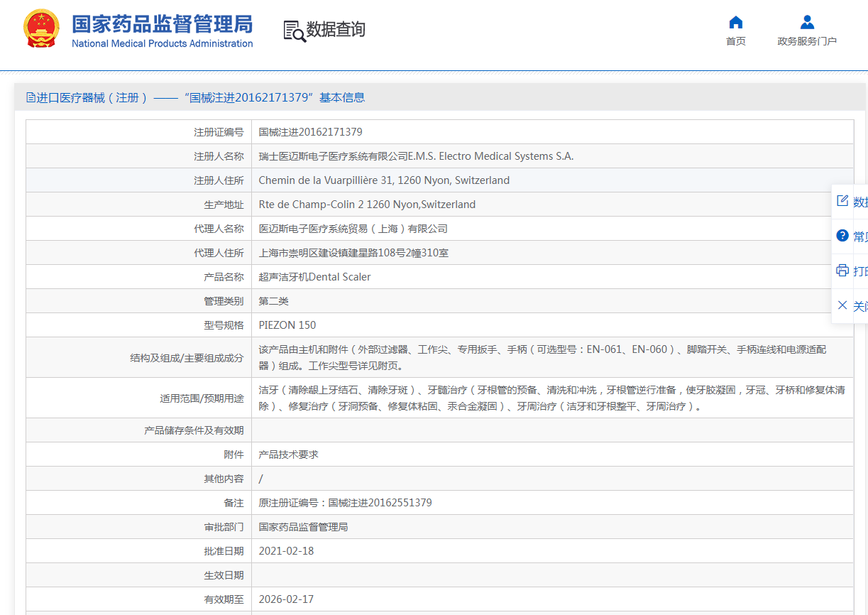Open the 政务服务门户 link text
The height and width of the screenshot is (615, 868).
tap(807, 41)
